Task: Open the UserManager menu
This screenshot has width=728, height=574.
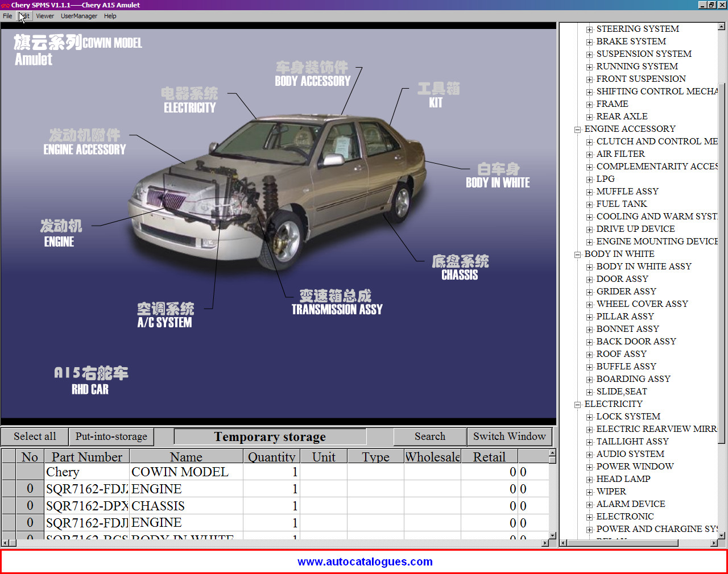Action: point(78,16)
